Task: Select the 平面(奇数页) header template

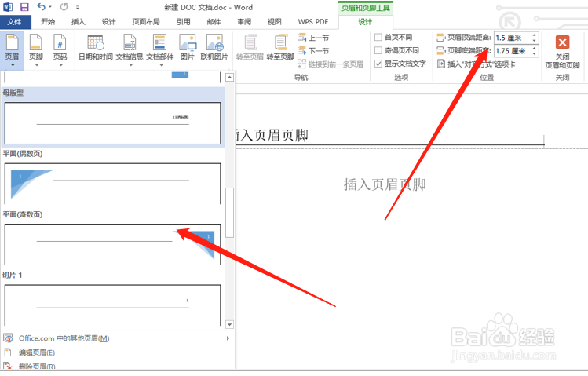Action: (x=112, y=244)
